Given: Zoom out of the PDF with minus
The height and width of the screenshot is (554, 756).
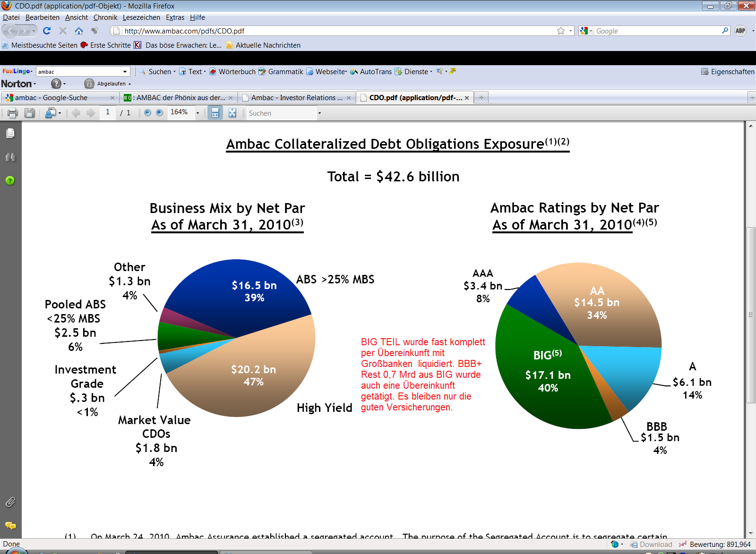Looking at the screenshot, I should (x=147, y=112).
